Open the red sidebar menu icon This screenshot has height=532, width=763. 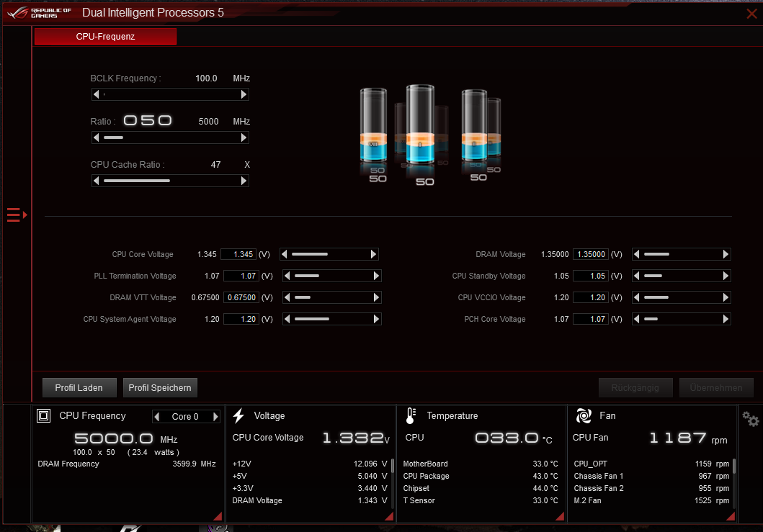pos(17,215)
